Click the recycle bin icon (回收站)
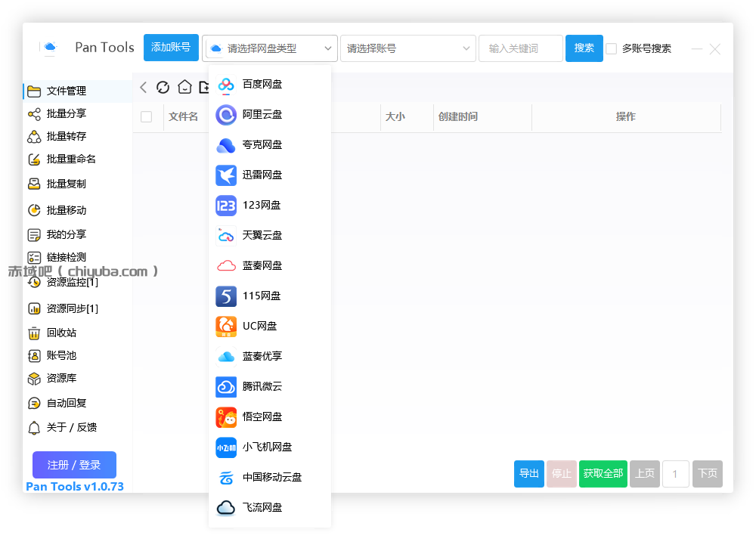The height and width of the screenshot is (545, 756). tap(34, 333)
